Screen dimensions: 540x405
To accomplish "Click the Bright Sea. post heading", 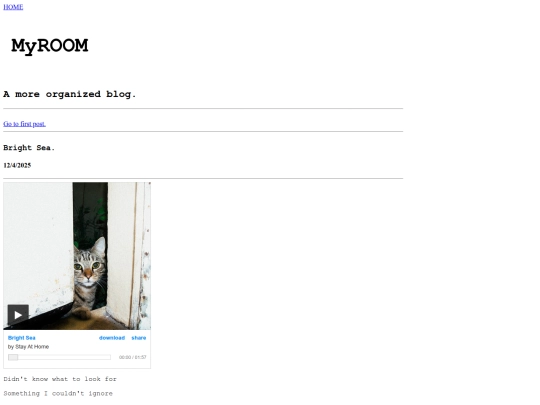I will point(29,148).
